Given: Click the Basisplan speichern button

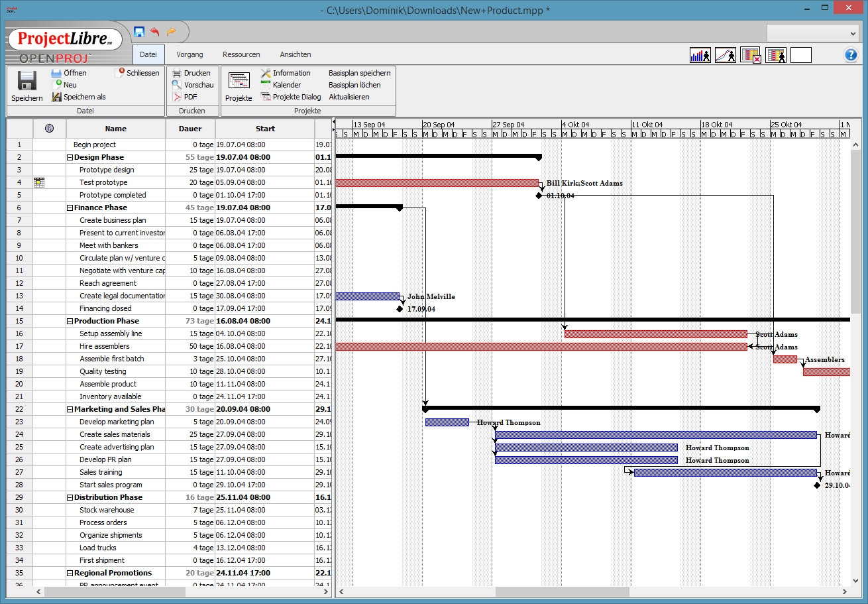Looking at the screenshot, I should (x=358, y=72).
